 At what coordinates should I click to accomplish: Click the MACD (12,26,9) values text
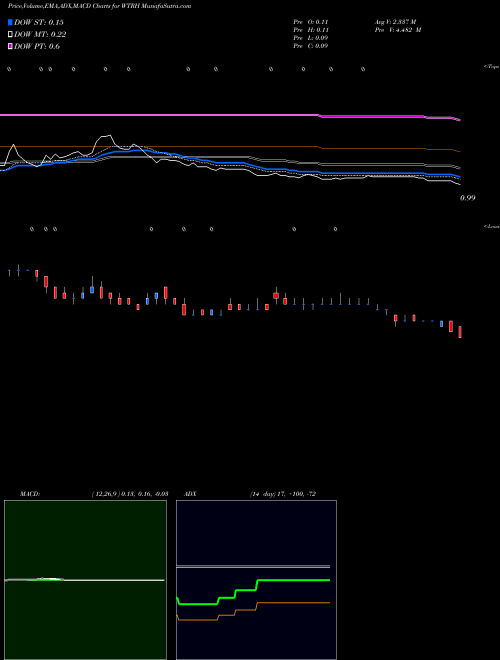coord(130,494)
